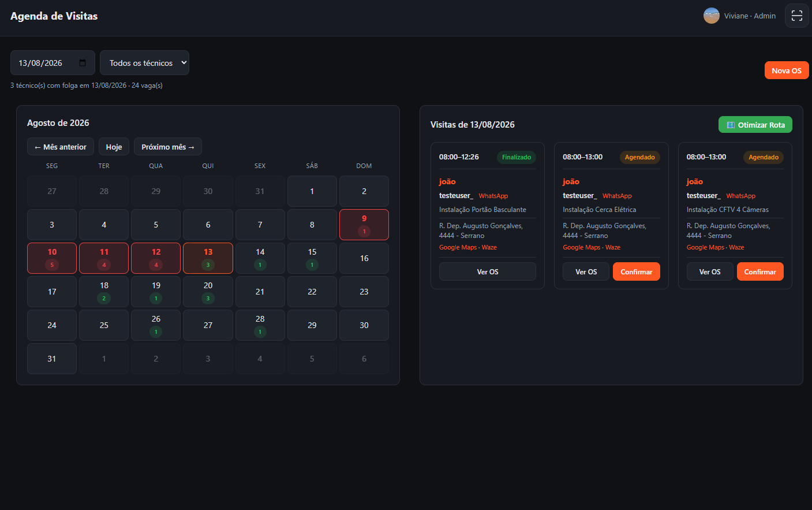Select August 16 on the calendar
Viewport: 812px width, 510px height.
[x=364, y=258]
